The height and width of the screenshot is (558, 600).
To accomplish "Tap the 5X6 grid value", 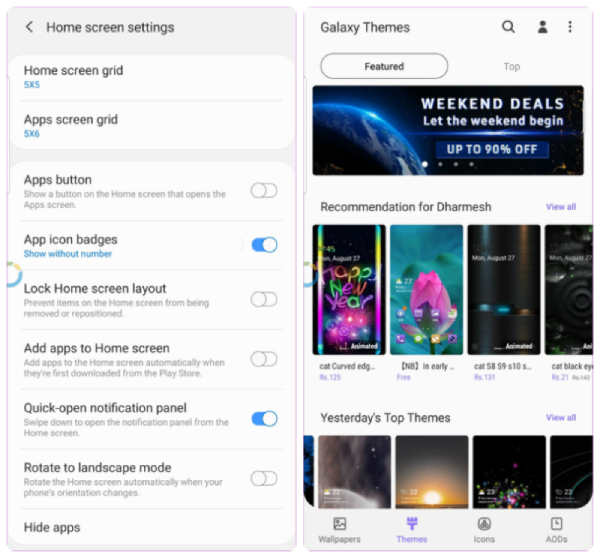I will [32, 134].
